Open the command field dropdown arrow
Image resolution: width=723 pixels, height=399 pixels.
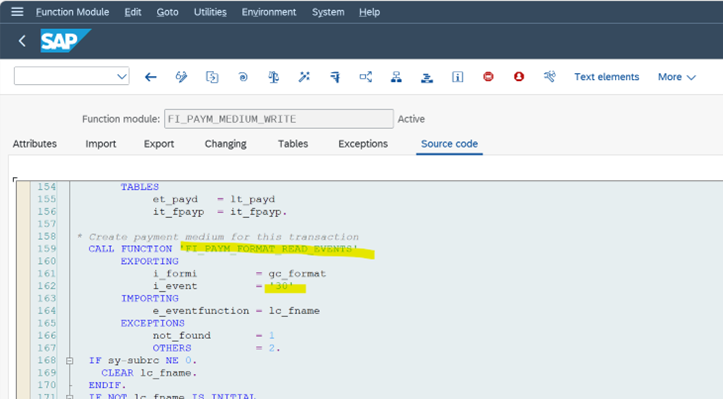[122, 77]
